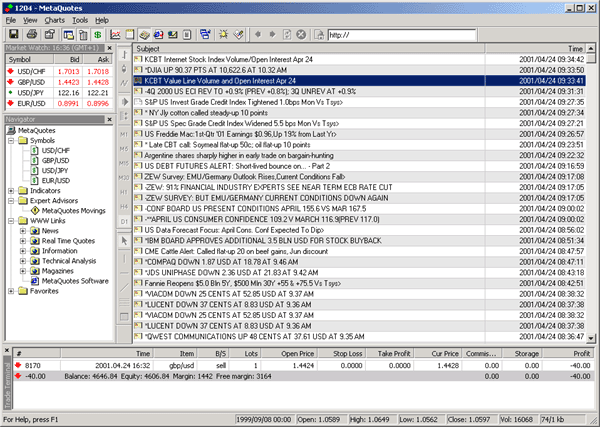The height and width of the screenshot is (427, 600).
Task: Collapse the WWW Links folder
Action: click(x=11, y=221)
